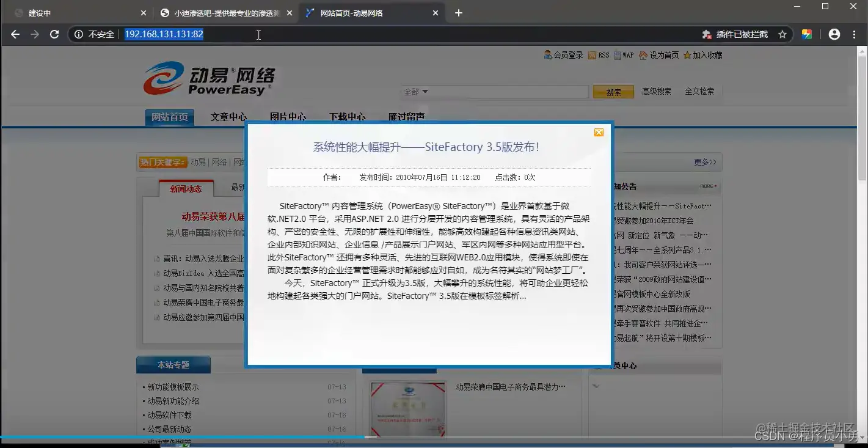The height and width of the screenshot is (448, 868).
Task: Open the Chrome profile avatar
Action: point(834,35)
